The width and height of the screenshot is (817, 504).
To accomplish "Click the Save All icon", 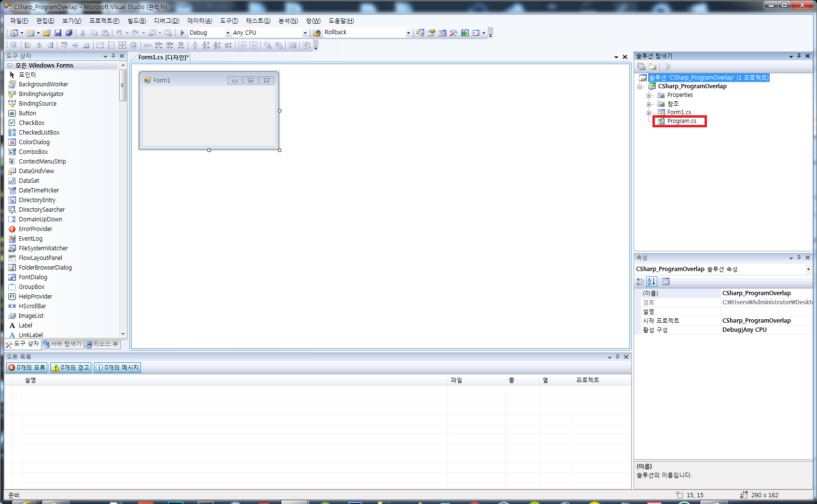I will pyautogui.click(x=69, y=33).
